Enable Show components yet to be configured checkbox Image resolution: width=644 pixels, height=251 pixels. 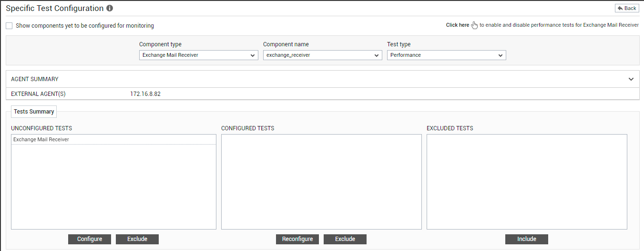(9, 26)
